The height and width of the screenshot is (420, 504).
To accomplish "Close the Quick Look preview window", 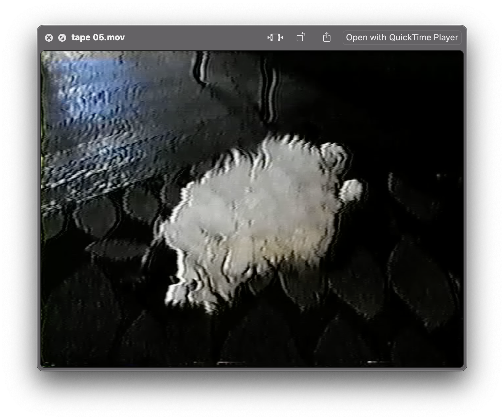I will click(49, 38).
